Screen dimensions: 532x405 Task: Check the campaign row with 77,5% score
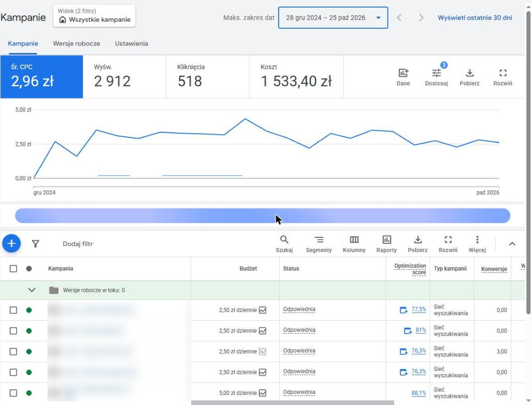point(13,310)
